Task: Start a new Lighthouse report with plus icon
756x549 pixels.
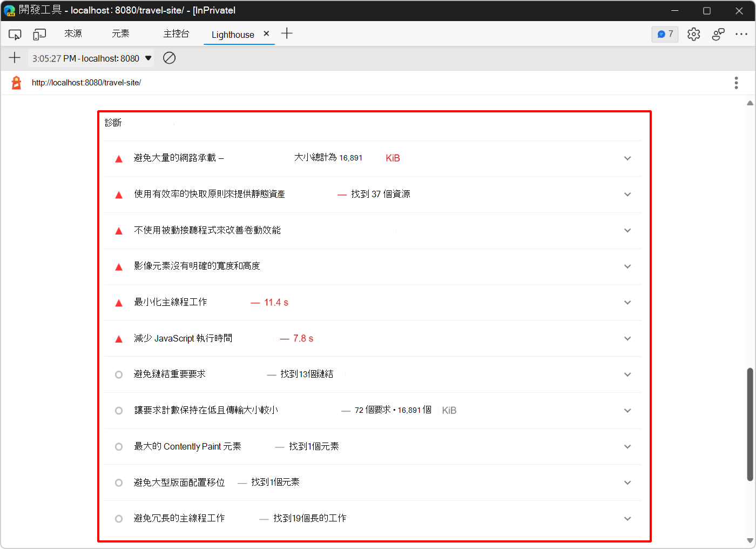Action: click(x=15, y=58)
